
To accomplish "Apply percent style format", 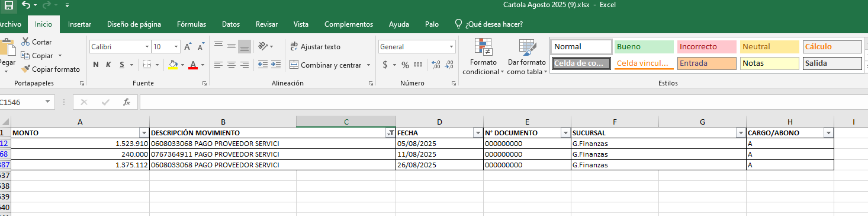I will pos(406,65).
